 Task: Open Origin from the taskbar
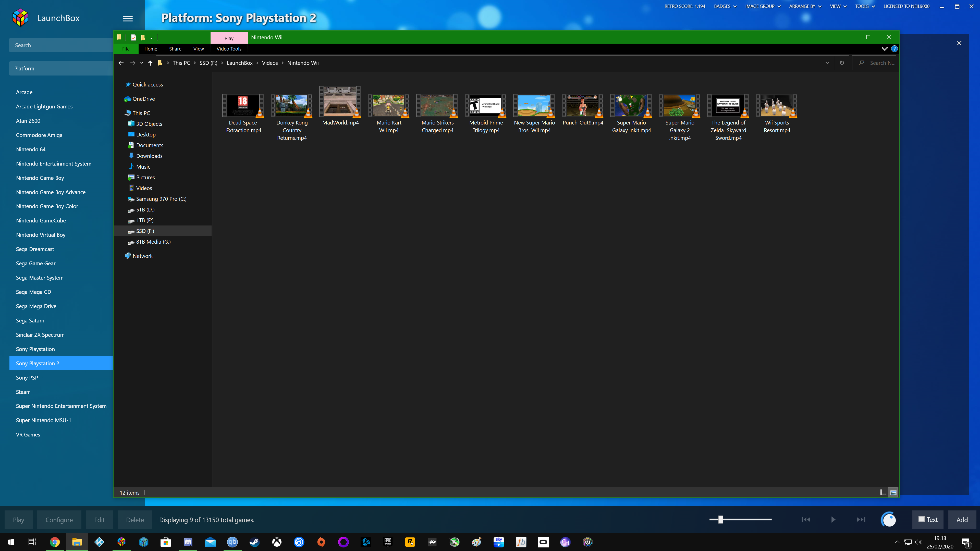321,542
